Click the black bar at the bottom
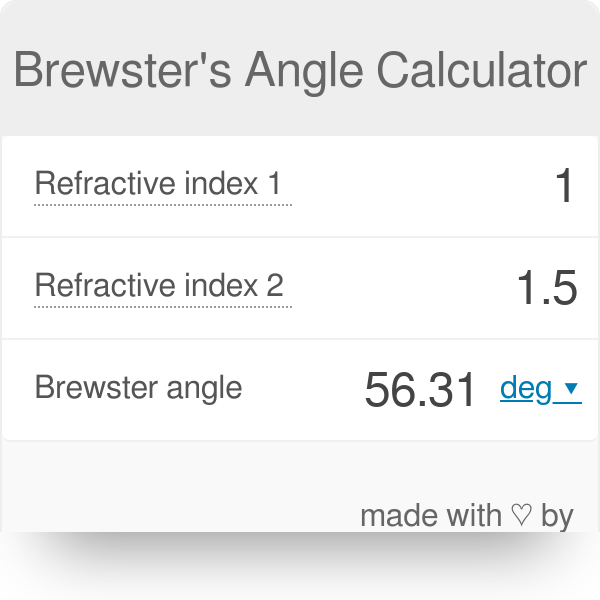 pos(300,566)
